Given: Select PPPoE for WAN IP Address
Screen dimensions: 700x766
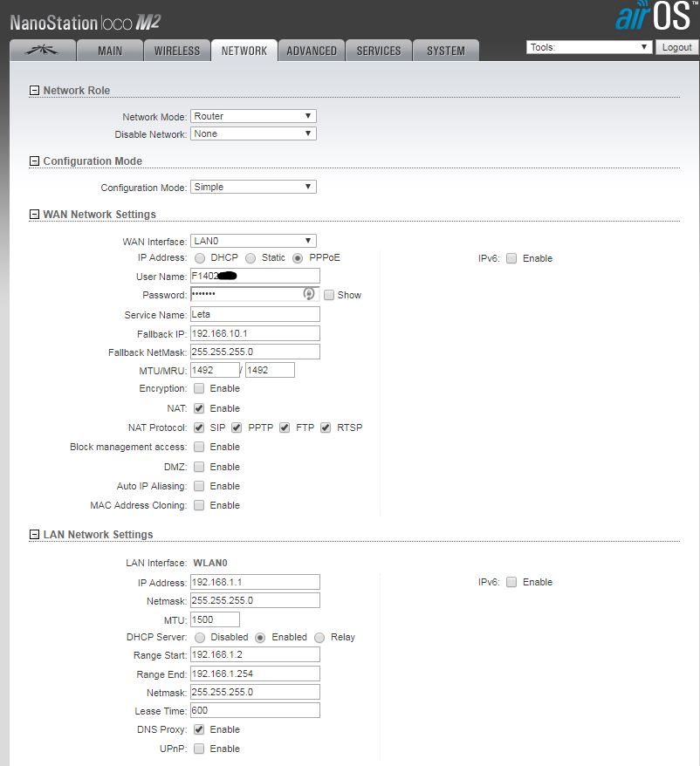Looking at the screenshot, I should (298, 258).
